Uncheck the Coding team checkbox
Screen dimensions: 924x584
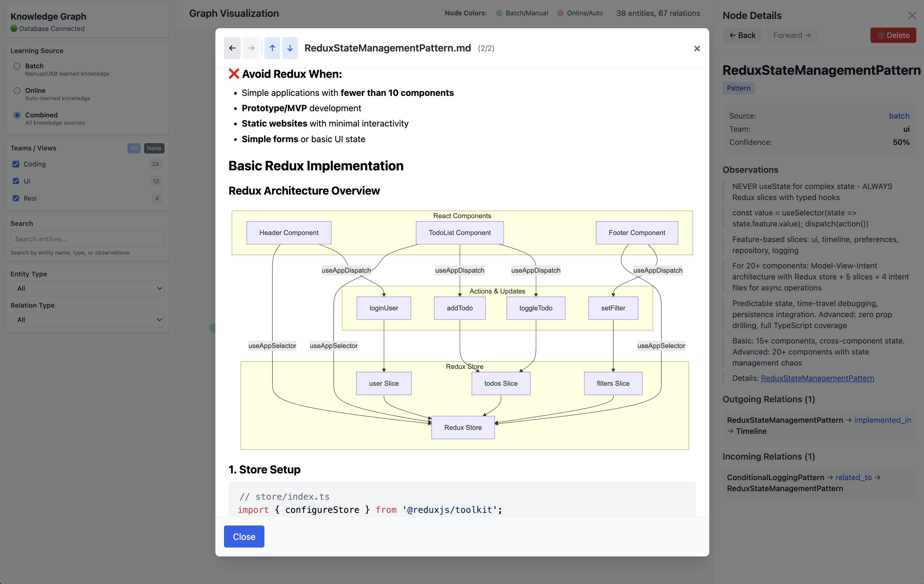click(16, 164)
